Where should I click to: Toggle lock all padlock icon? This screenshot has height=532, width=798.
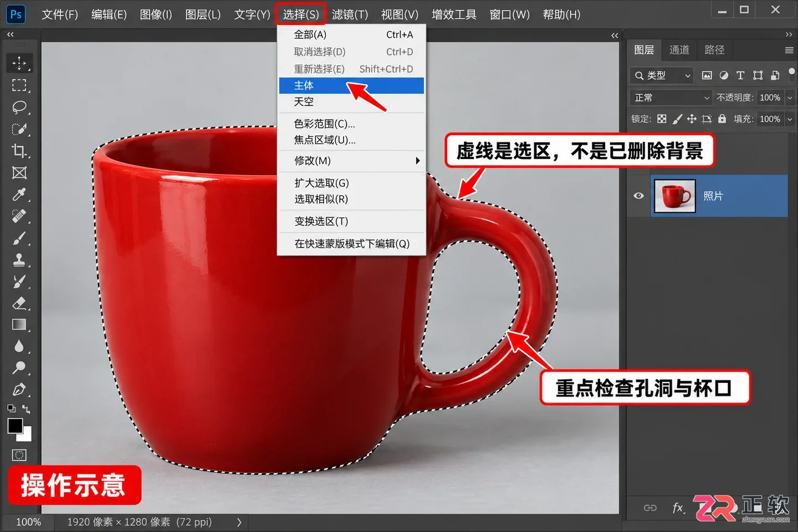click(x=722, y=119)
